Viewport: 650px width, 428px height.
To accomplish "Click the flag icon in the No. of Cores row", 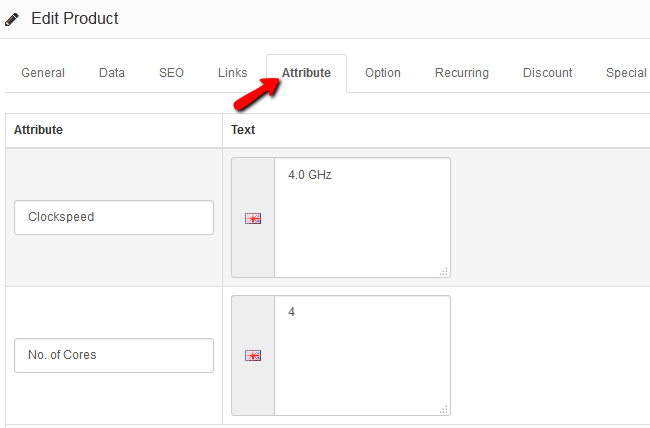I will pyautogui.click(x=253, y=355).
